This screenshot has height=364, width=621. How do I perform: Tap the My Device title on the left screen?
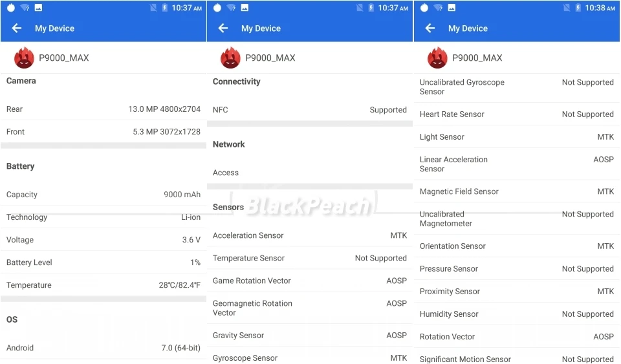pos(54,28)
